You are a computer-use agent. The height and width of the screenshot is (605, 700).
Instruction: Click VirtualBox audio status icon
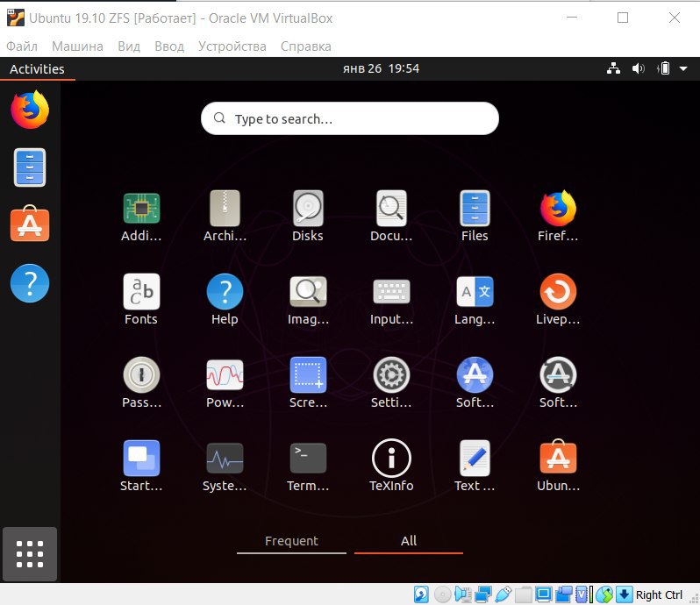pyautogui.click(x=463, y=594)
